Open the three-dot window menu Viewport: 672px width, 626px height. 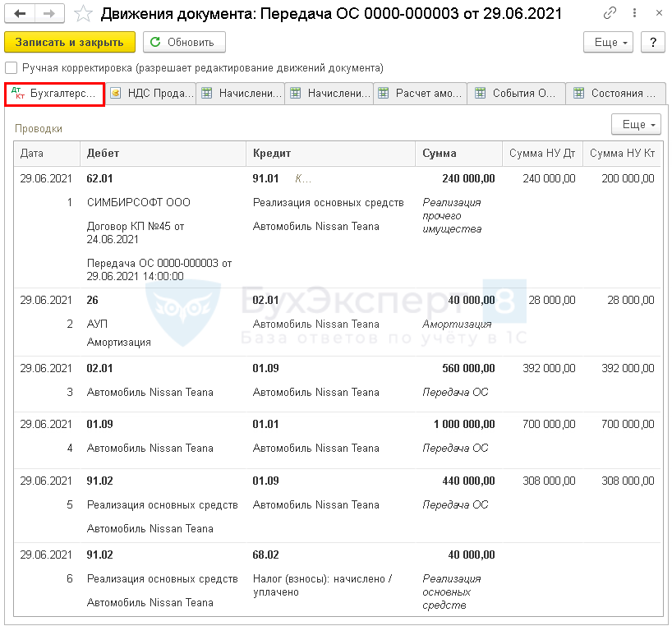pos(632,14)
